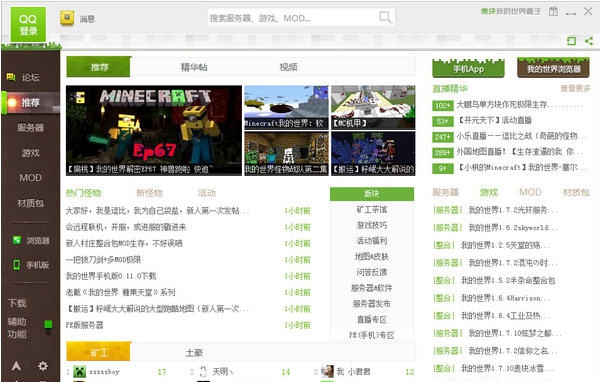Screen dimensions: 600x382
Task: Open the 直播专区 board
Action: point(372,319)
